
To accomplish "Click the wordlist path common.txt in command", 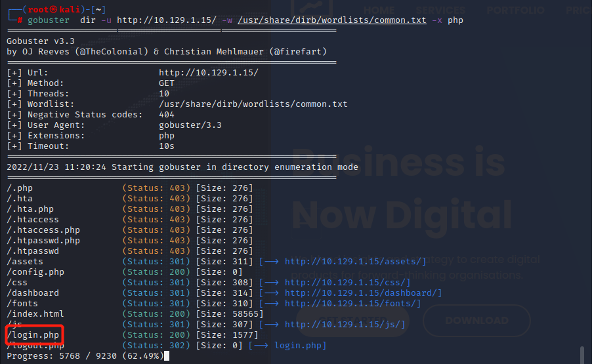I will 332,20.
